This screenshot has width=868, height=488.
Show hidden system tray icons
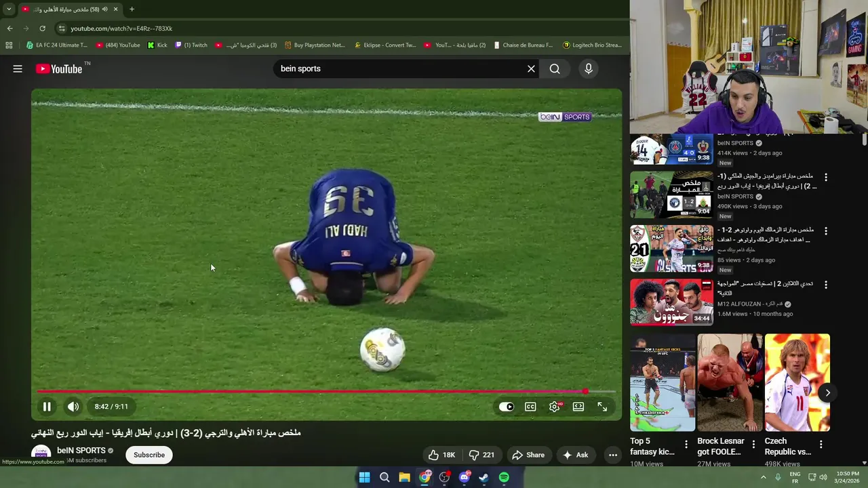(x=763, y=477)
